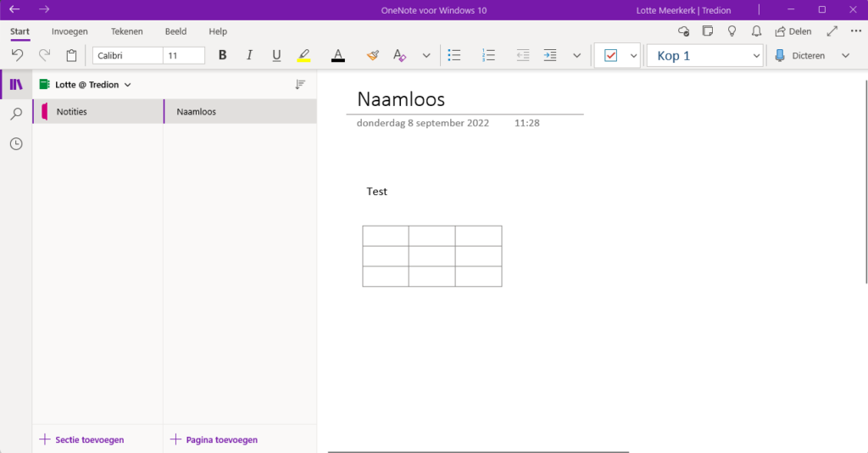
Task: Open the Start tab
Action: [x=19, y=31]
